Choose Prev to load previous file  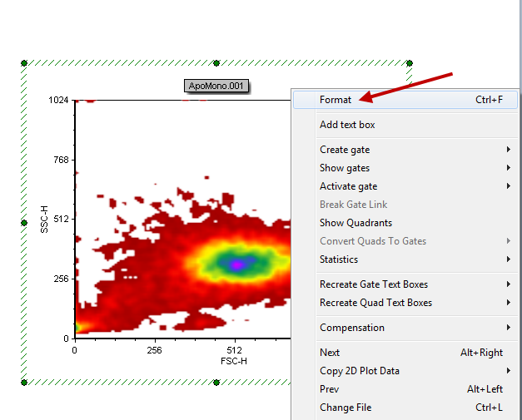coord(329,389)
